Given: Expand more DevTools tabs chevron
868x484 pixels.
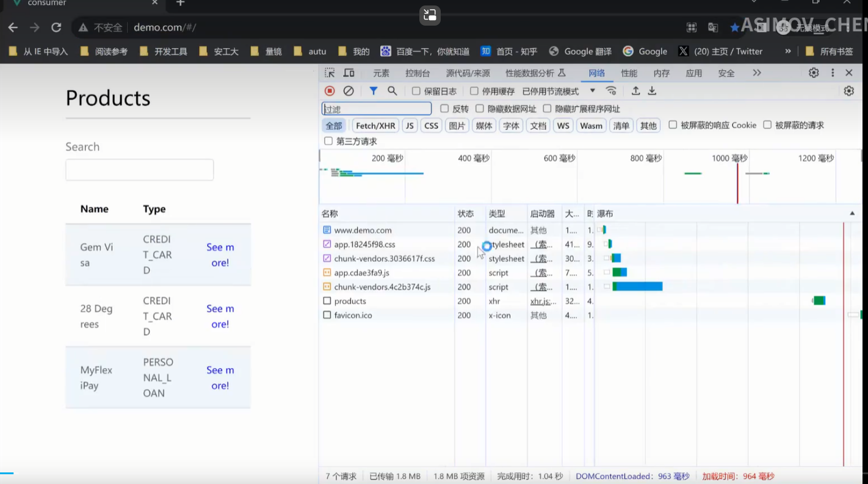Looking at the screenshot, I should point(757,73).
